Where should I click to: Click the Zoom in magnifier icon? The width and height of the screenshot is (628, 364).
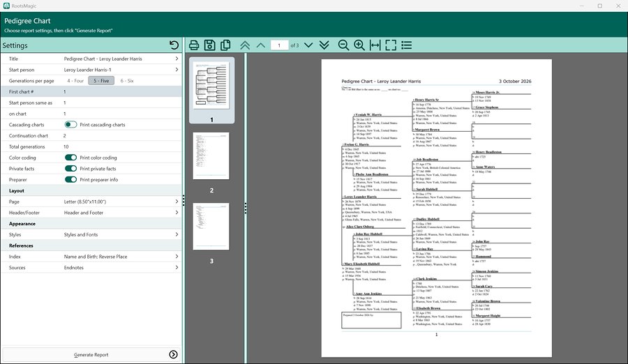point(359,45)
